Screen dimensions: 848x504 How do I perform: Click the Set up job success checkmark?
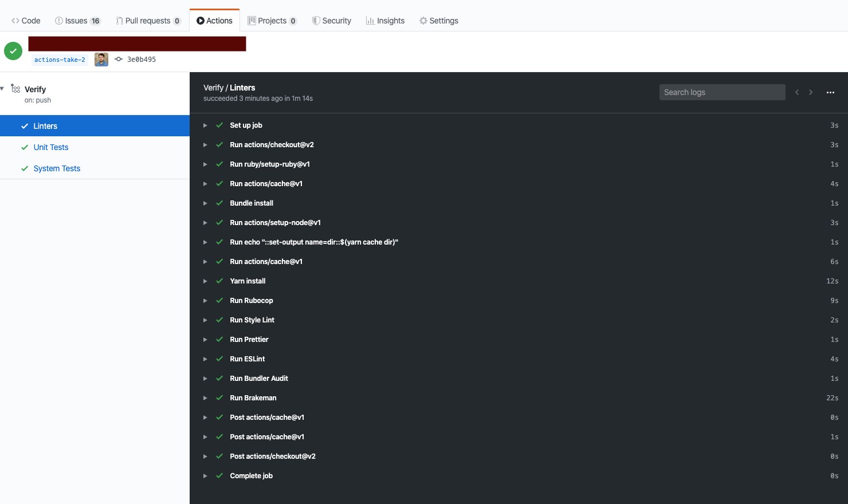[x=219, y=125]
